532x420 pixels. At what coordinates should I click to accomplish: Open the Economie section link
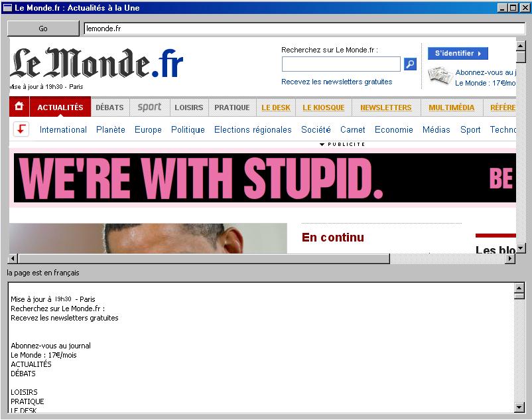point(394,129)
